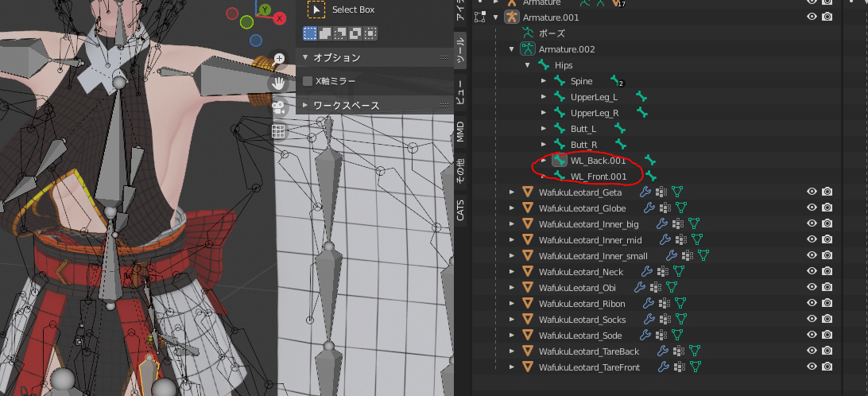The height and width of the screenshot is (396, 868).
Task: Choose the Extend selection mode icon
Action: point(325,33)
